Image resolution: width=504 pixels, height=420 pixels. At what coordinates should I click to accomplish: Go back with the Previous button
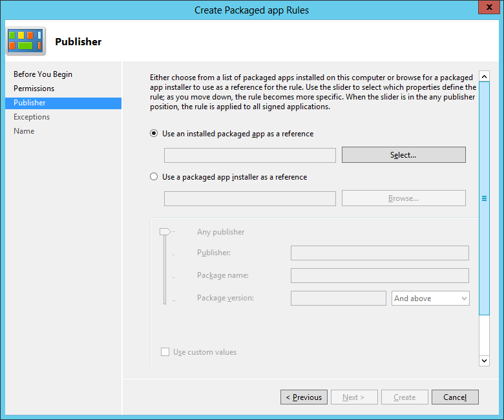pos(304,397)
